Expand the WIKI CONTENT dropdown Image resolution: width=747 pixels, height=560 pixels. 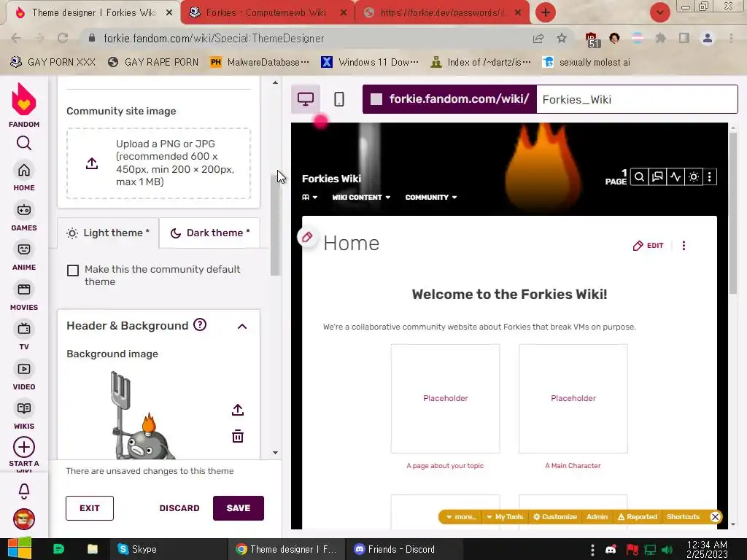(361, 197)
